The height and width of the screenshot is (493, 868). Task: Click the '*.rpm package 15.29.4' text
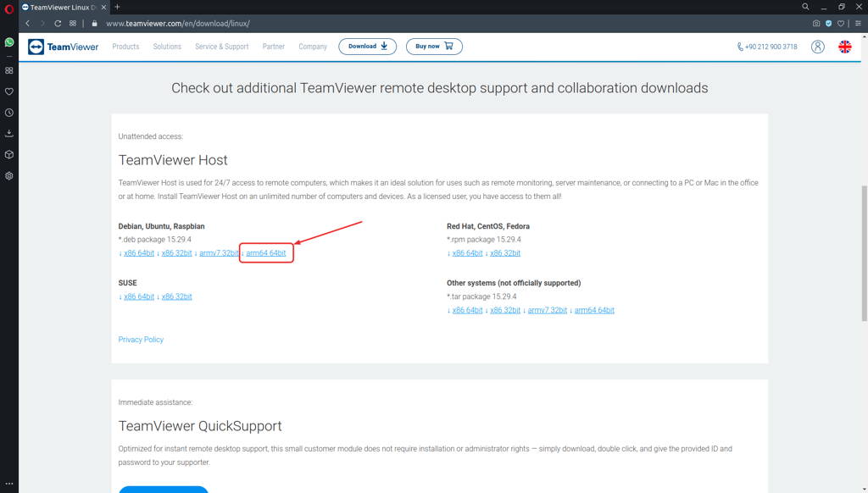tap(484, 240)
